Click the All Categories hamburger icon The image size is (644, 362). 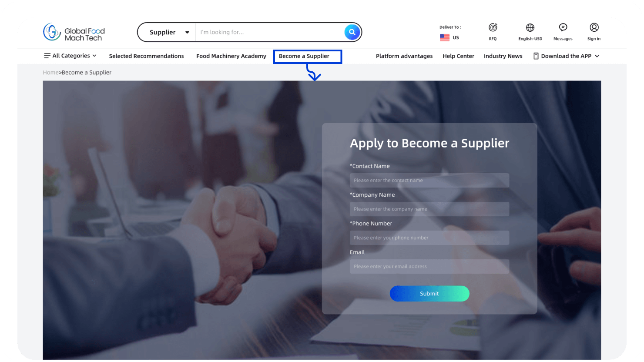click(47, 56)
